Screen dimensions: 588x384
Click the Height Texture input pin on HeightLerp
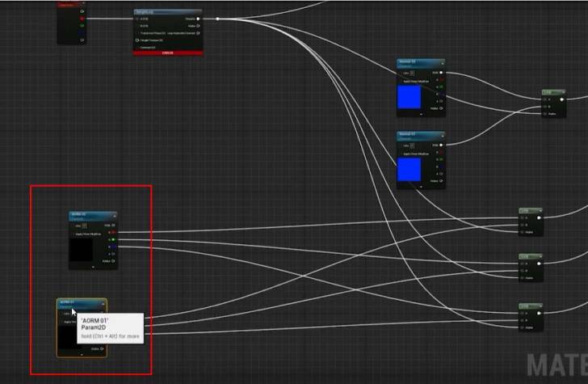point(137,40)
